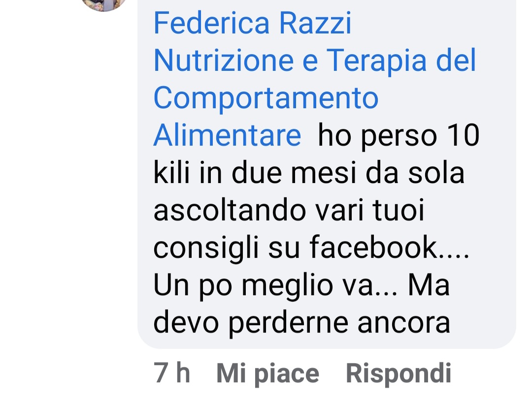
Task: Click the text ascoltando vari tuoi
Action: pyautogui.click(x=289, y=210)
